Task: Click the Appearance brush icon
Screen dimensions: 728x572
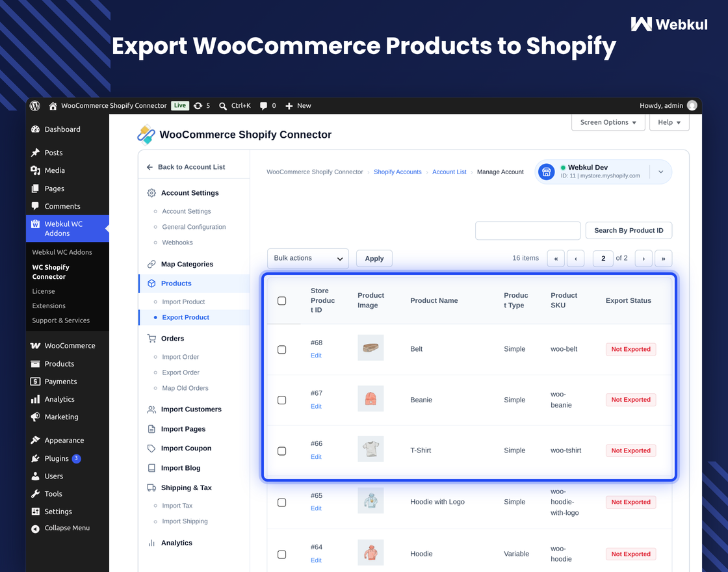Action: pos(35,440)
